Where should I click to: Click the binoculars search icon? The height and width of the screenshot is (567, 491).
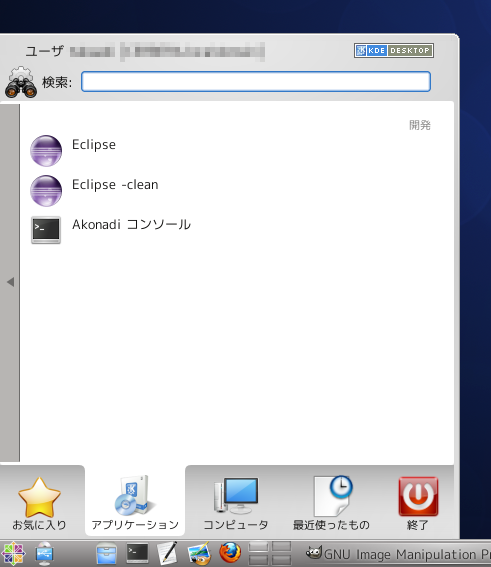[x=21, y=82]
